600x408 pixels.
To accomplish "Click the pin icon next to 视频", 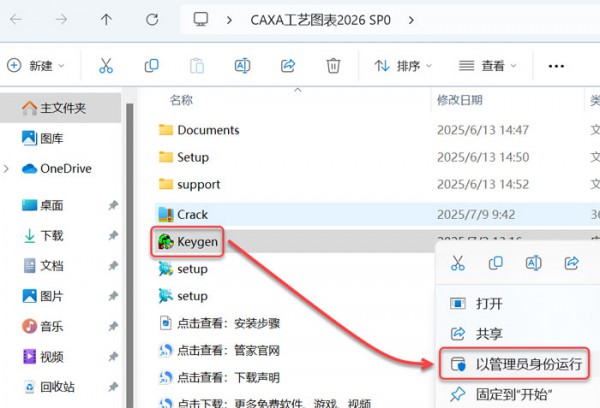I will coord(113,356).
